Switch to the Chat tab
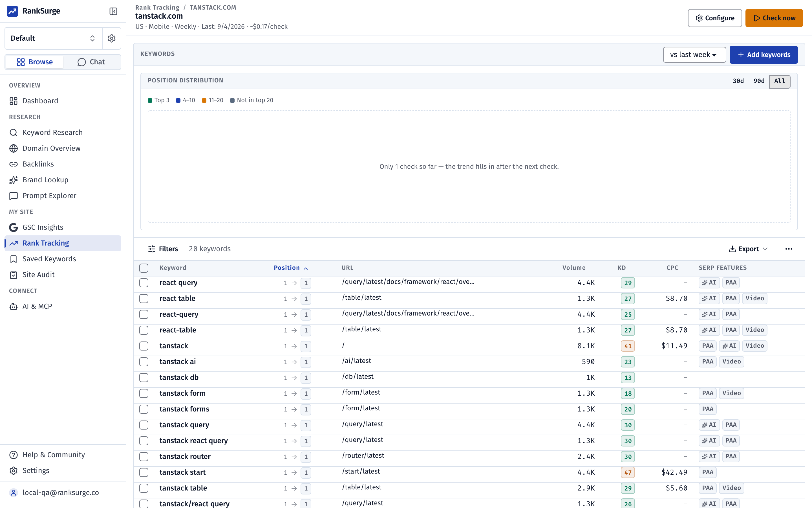The width and height of the screenshot is (812, 508). 91,62
